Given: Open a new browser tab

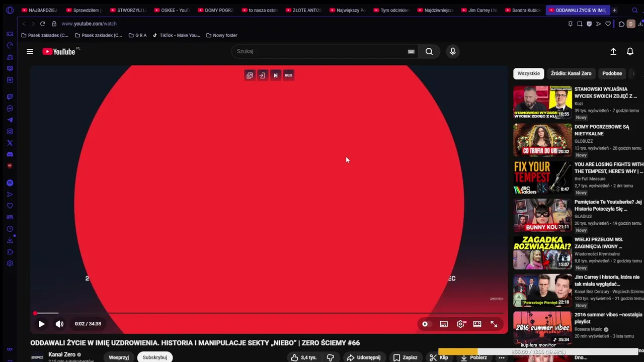Looking at the screenshot, I should coord(614,10).
